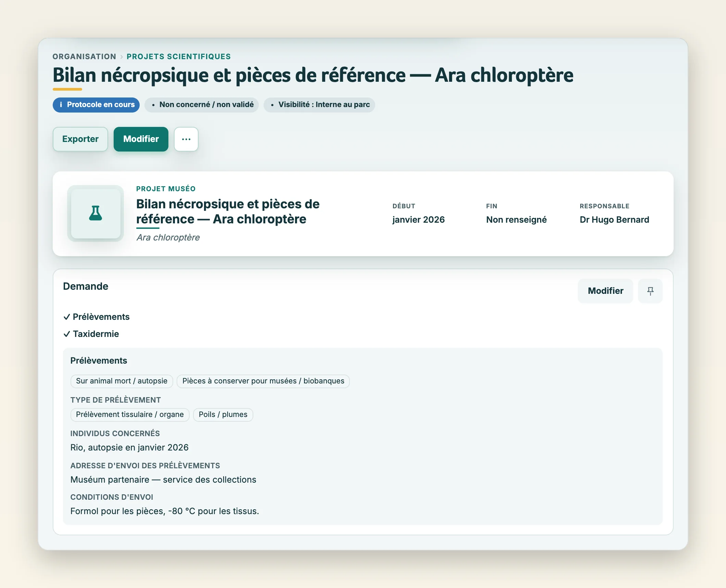The width and height of the screenshot is (726, 588).
Task: Click the Prélèvements subsection heading in panel
Action: pos(99,361)
